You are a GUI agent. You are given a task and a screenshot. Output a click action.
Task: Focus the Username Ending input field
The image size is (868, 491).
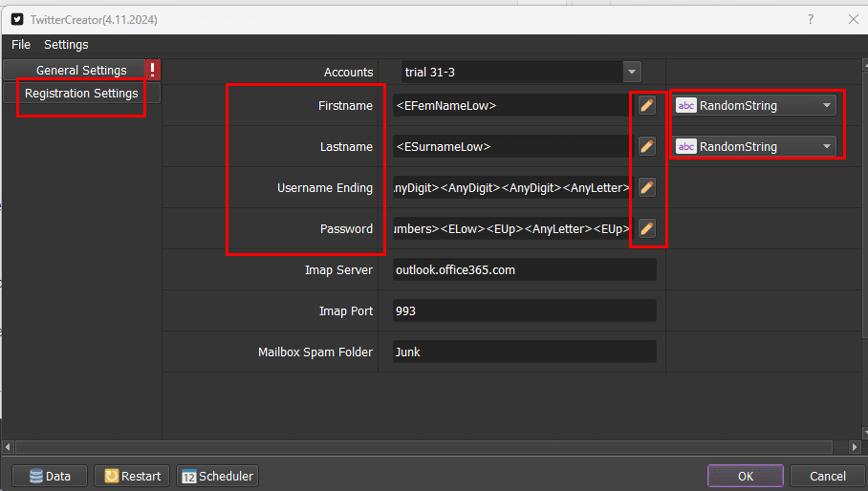click(512, 187)
